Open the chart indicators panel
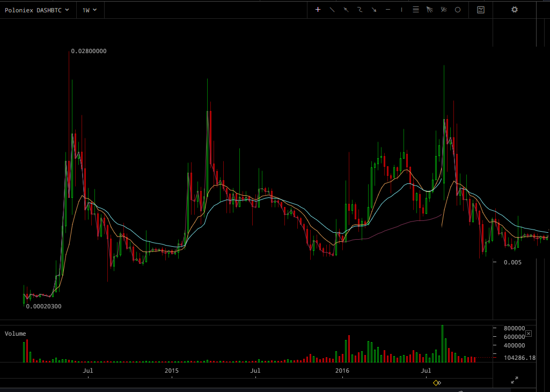The width and height of the screenshot is (550, 392). [481, 10]
